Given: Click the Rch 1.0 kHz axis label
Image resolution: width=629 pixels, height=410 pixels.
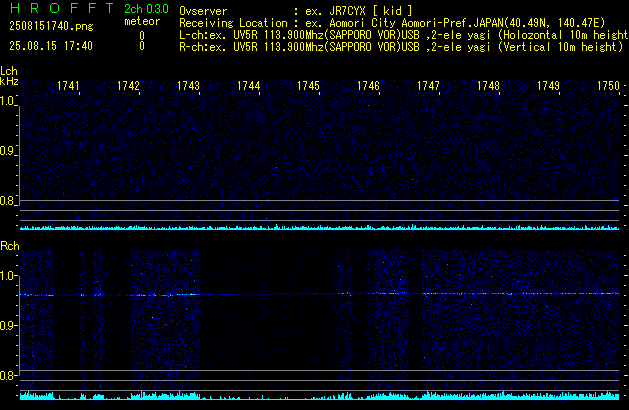Looking at the screenshot, I should (7, 276).
